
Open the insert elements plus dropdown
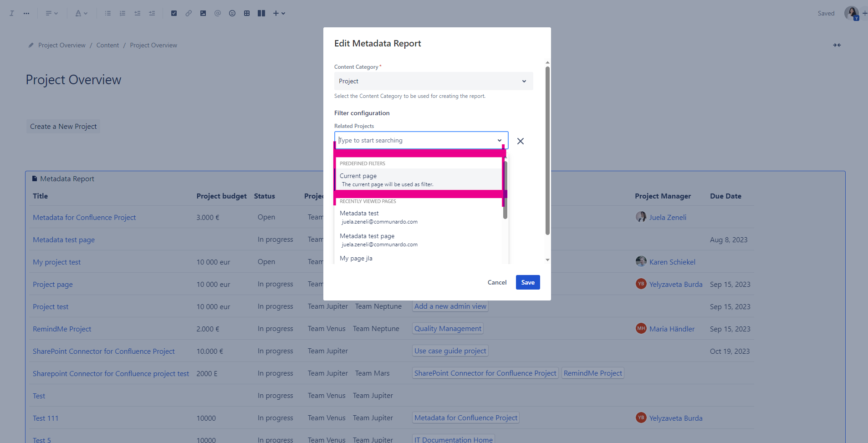[x=278, y=13]
